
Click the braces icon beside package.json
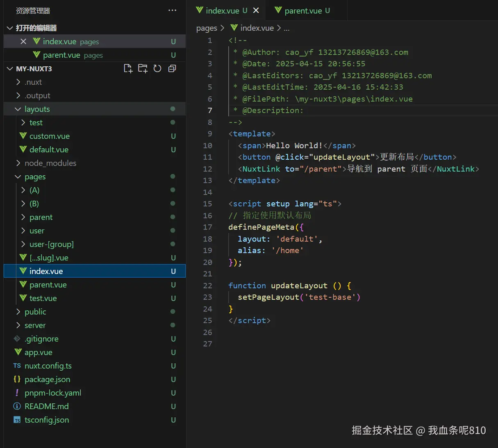coord(17,379)
